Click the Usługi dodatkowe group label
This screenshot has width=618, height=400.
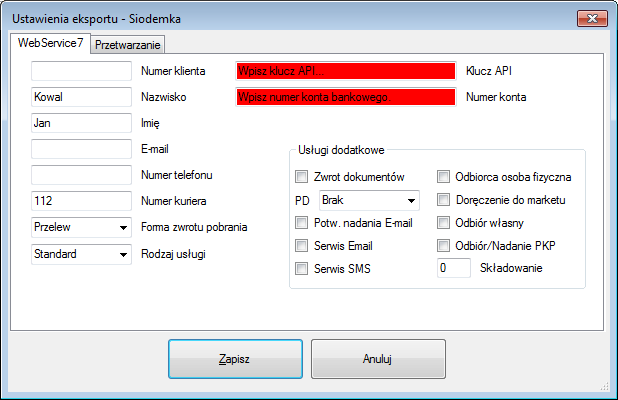341,150
